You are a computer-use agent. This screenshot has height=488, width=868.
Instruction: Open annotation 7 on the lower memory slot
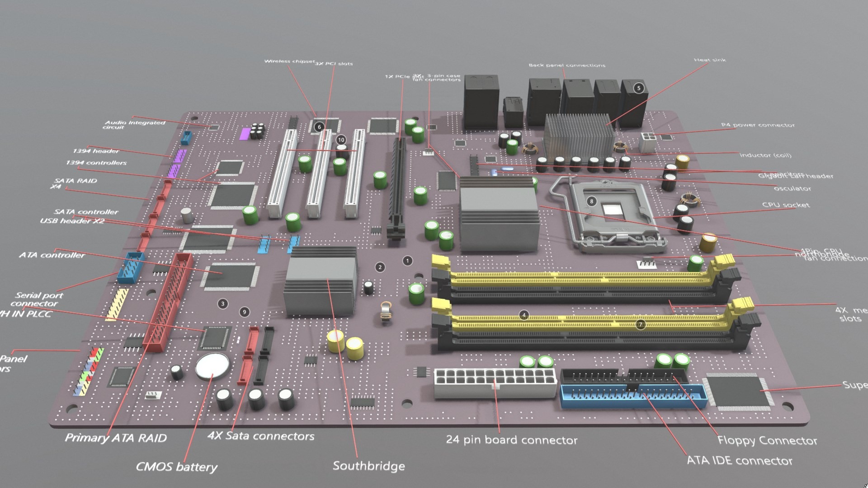[x=640, y=324]
